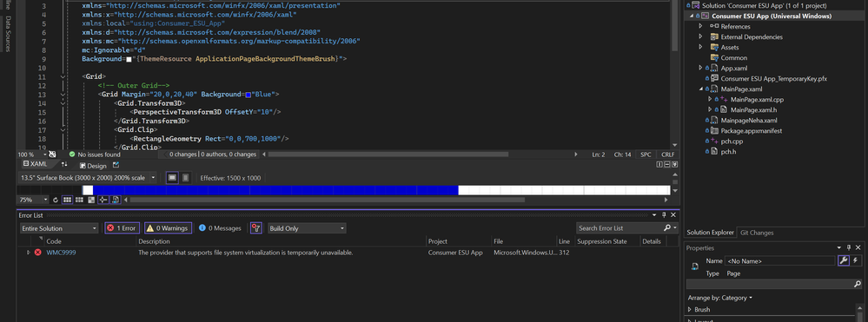Click the collapse pane icon above designer scrollbar
Image resolution: width=868 pixels, height=322 pixels.
pos(675,164)
